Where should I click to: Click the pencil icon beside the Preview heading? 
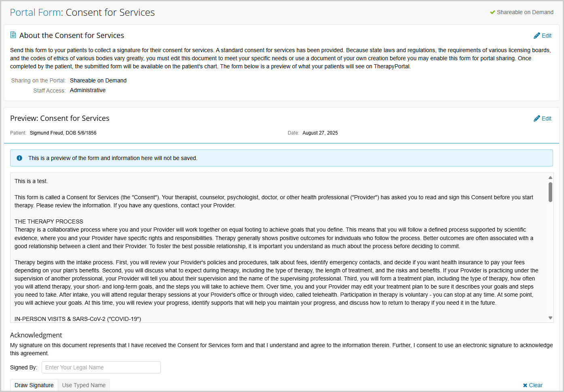(537, 118)
